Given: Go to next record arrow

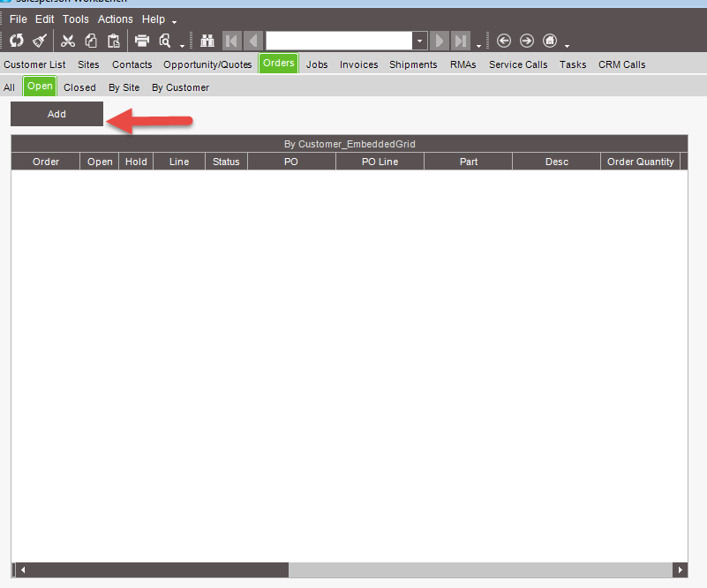Looking at the screenshot, I should (440, 41).
